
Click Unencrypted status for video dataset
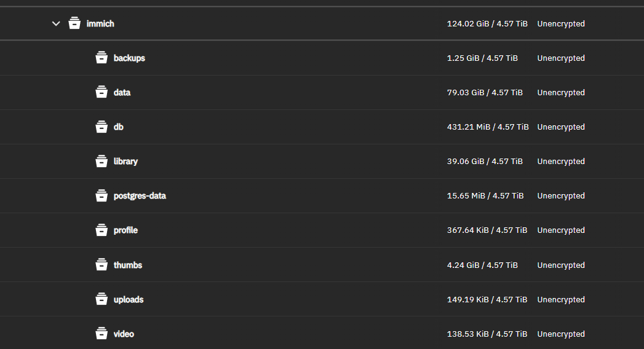(560, 334)
